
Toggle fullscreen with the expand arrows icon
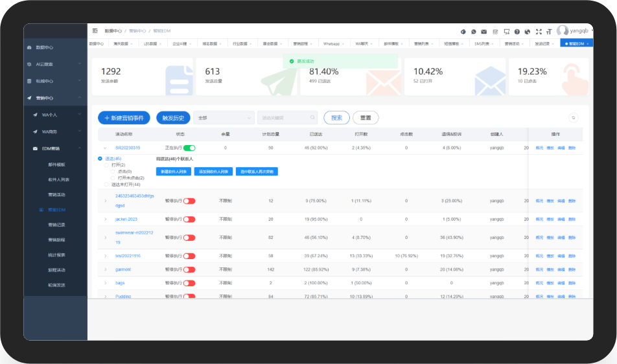(539, 32)
